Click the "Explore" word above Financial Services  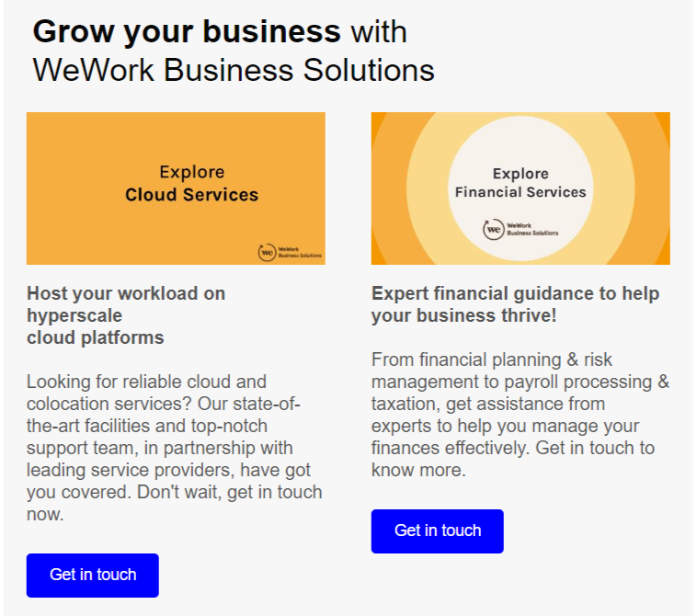pos(520,174)
